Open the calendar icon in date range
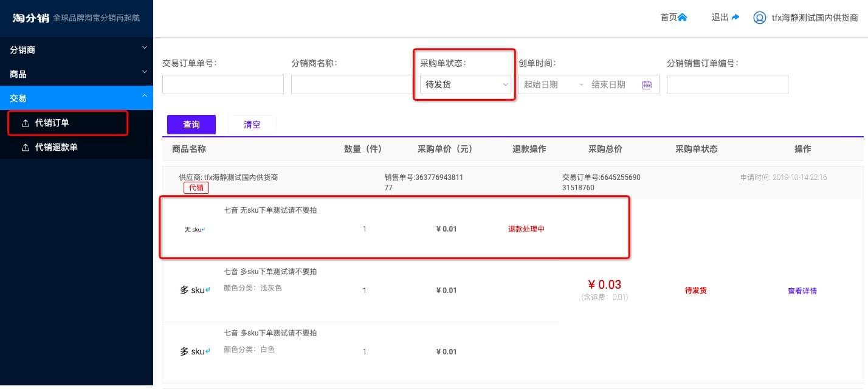This screenshot has height=389, width=868. pos(647,85)
